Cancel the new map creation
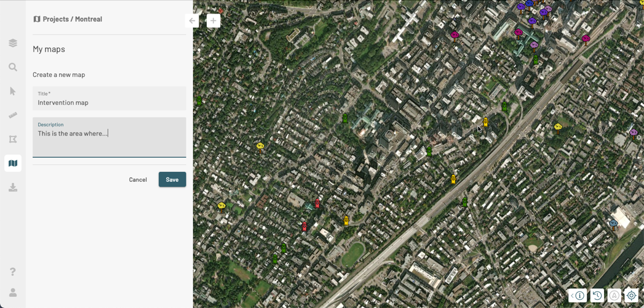 [138, 180]
